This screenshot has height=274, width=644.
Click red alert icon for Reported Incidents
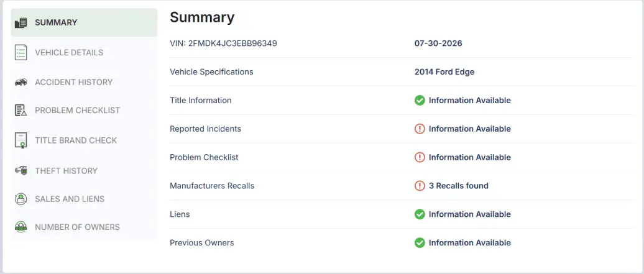pyautogui.click(x=420, y=129)
